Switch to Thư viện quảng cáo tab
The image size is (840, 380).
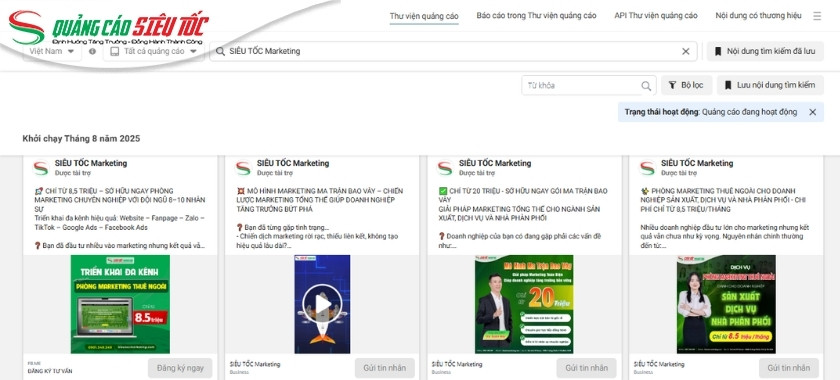point(424,16)
